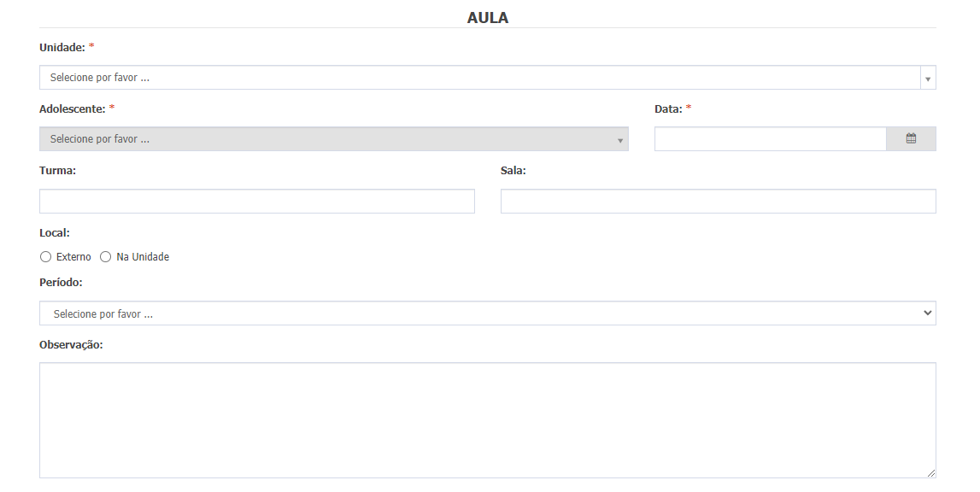This screenshot has width=980, height=492.
Task: Click into the Sala input field
Action: (x=718, y=202)
